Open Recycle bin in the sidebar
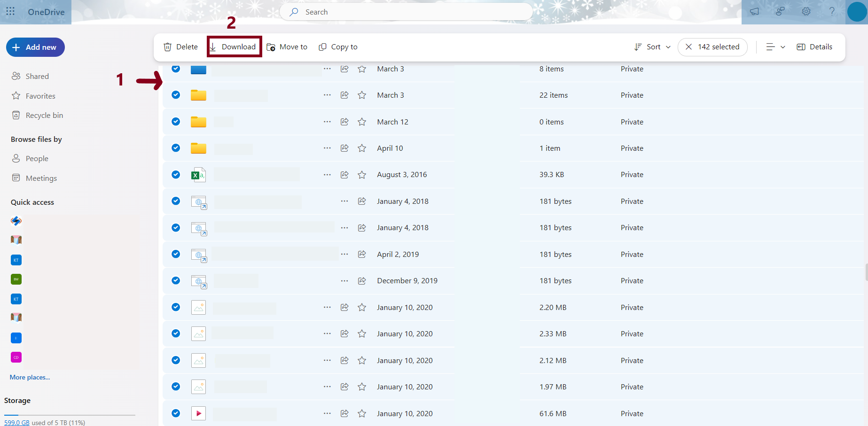 click(44, 116)
